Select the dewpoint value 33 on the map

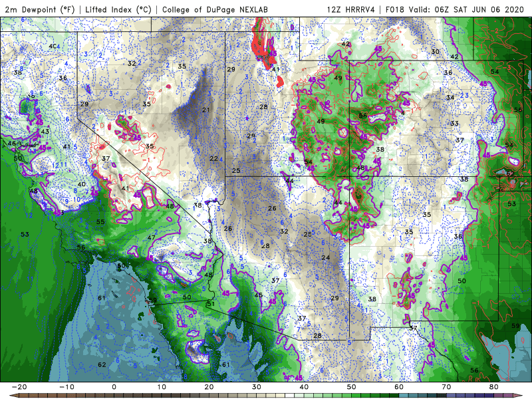[454, 123]
